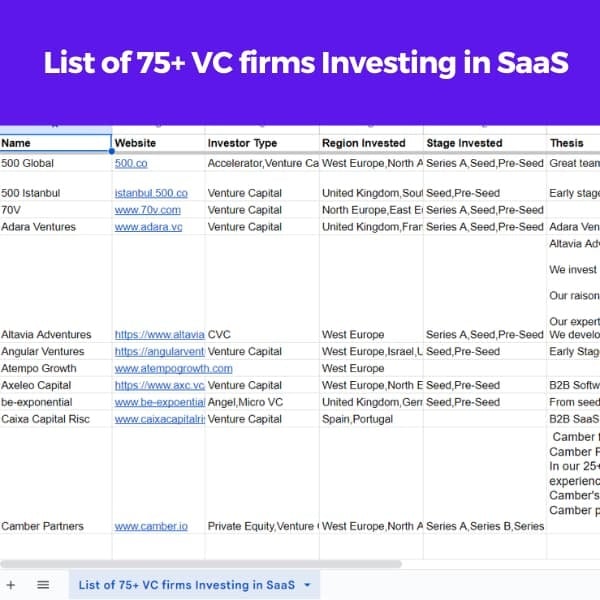Select the 'List of 75+ VC firms' sheet tab
The width and height of the screenshot is (600, 600).
pos(187,584)
